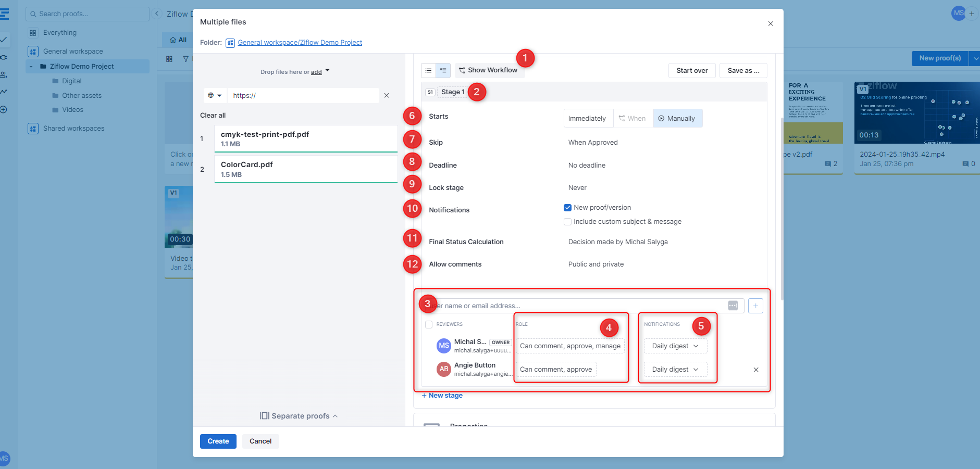Click the Show Workflow button
The width and height of the screenshot is (980, 469).
488,70
